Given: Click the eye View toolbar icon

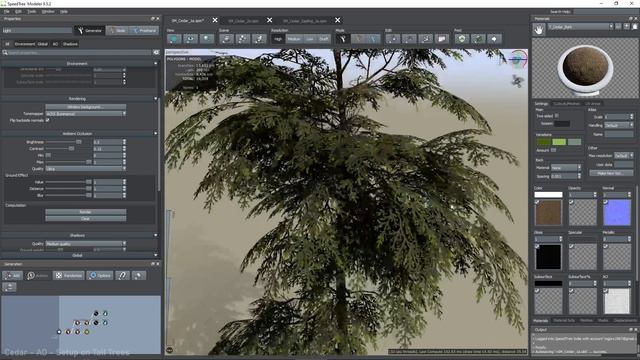Looking at the screenshot, I should click(190, 39).
